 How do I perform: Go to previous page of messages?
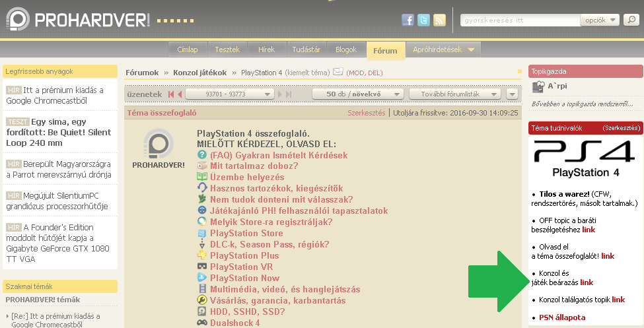click(x=180, y=94)
